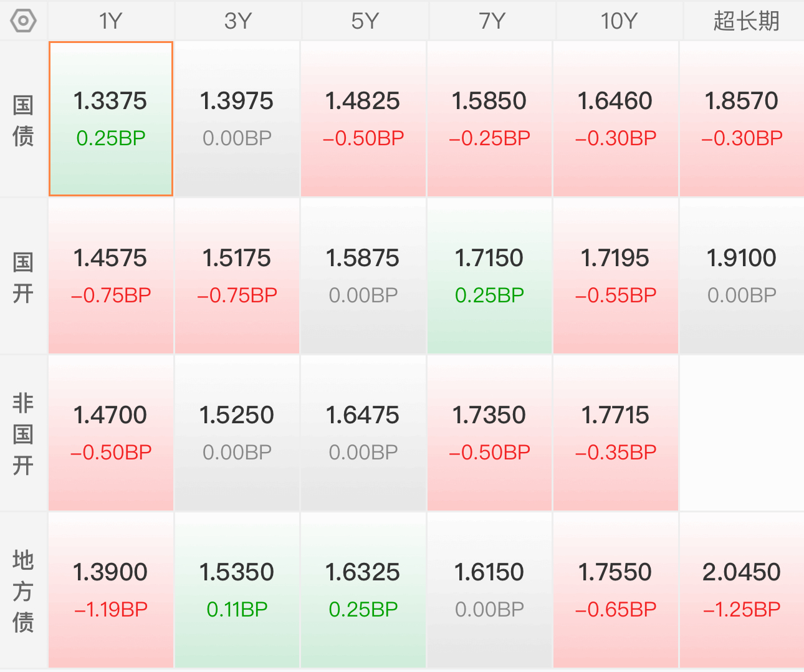
Task: Click the 5Y column header
Action: (x=365, y=21)
